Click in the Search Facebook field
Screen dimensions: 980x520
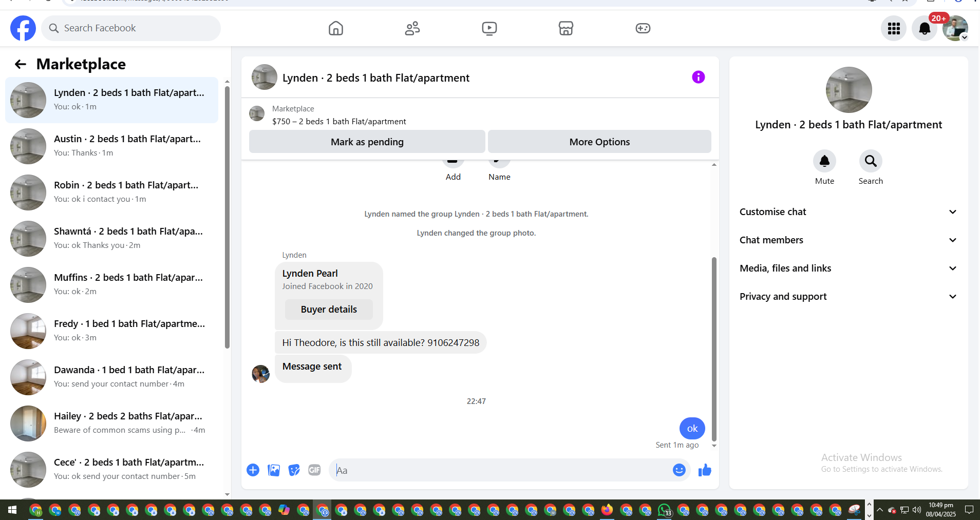tap(131, 28)
